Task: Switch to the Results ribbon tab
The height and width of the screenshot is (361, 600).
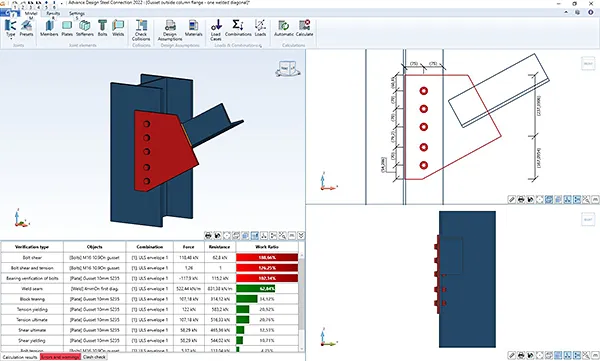Action: pyautogui.click(x=53, y=13)
